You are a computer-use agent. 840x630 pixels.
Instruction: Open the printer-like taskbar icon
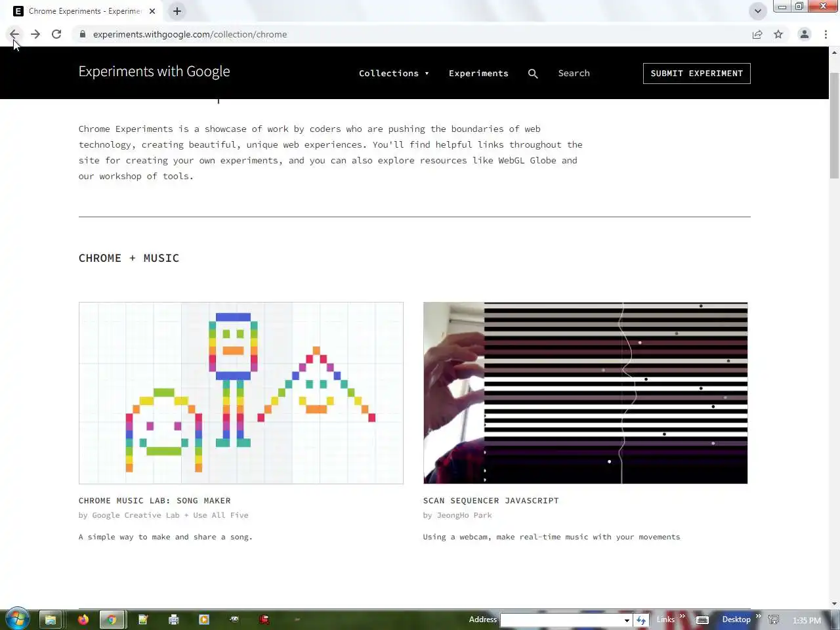pyautogui.click(x=174, y=619)
